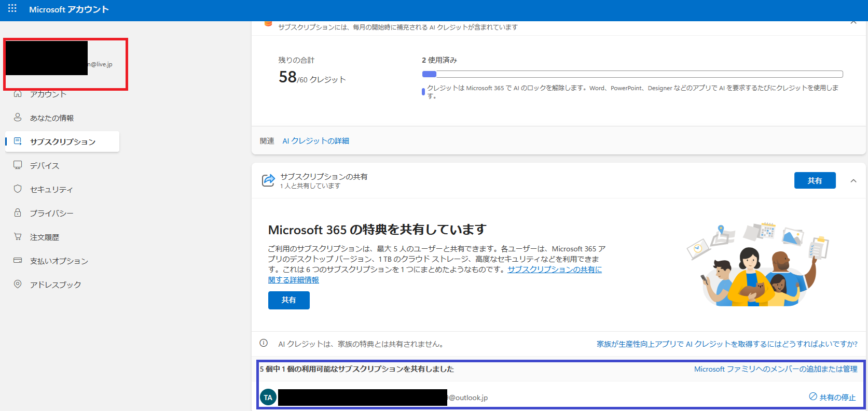Click the share arrow icon beside サブスクリプションの共有
868x411 pixels.
(x=268, y=180)
